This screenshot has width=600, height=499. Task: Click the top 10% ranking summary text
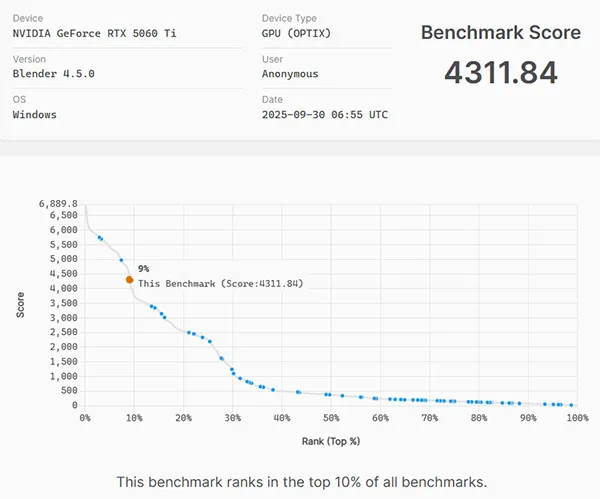tap(301, 482)
